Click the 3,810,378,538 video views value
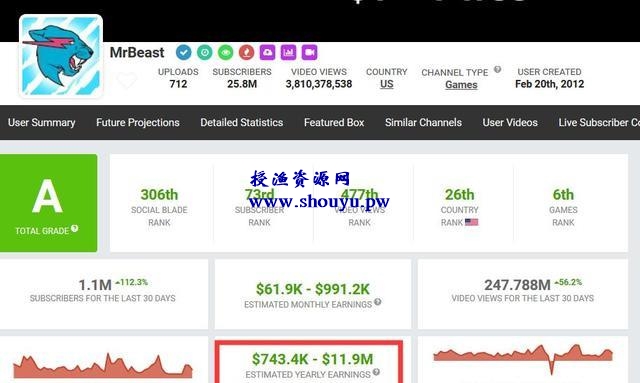 tap(319, 84)
